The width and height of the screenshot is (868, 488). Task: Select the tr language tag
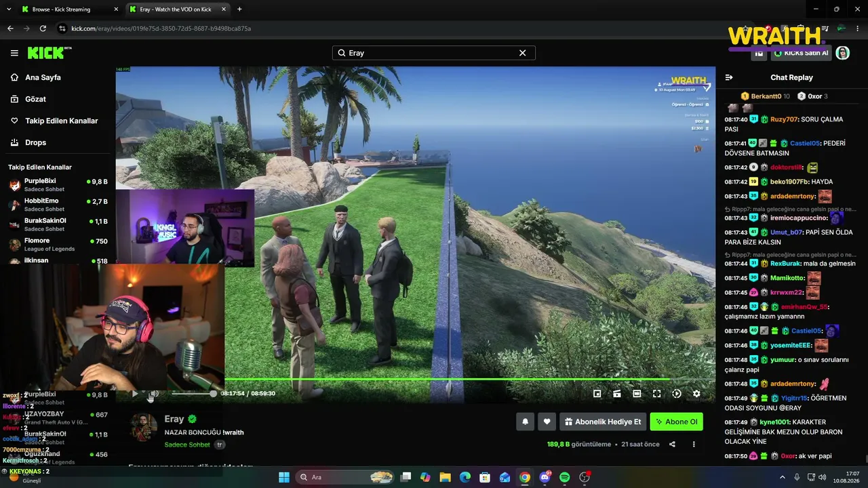220,445
